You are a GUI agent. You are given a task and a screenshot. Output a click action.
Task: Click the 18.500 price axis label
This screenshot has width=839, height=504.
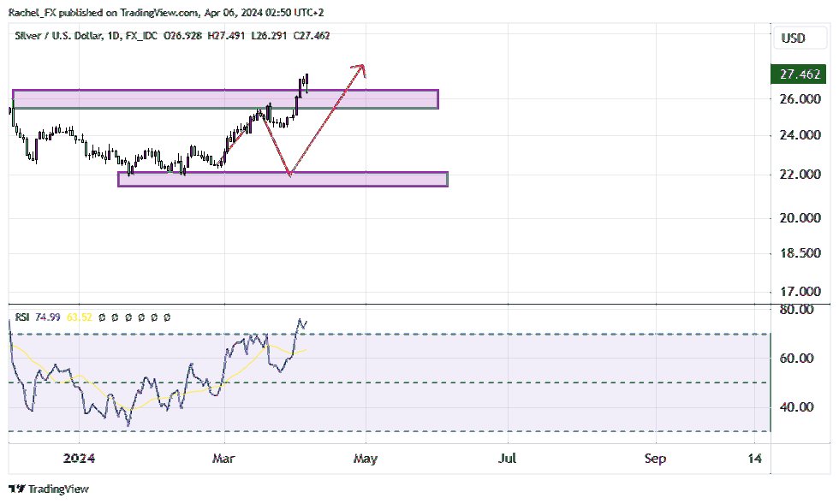click(800, 253)
